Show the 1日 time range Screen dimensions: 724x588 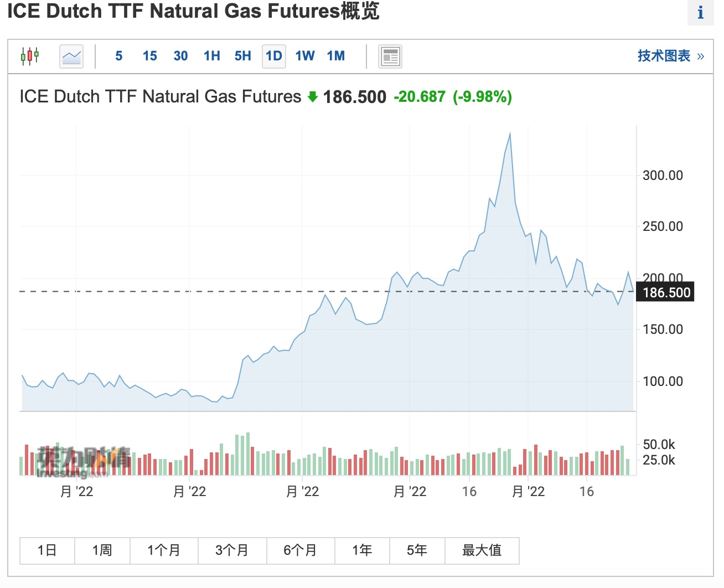pos(47,550)
